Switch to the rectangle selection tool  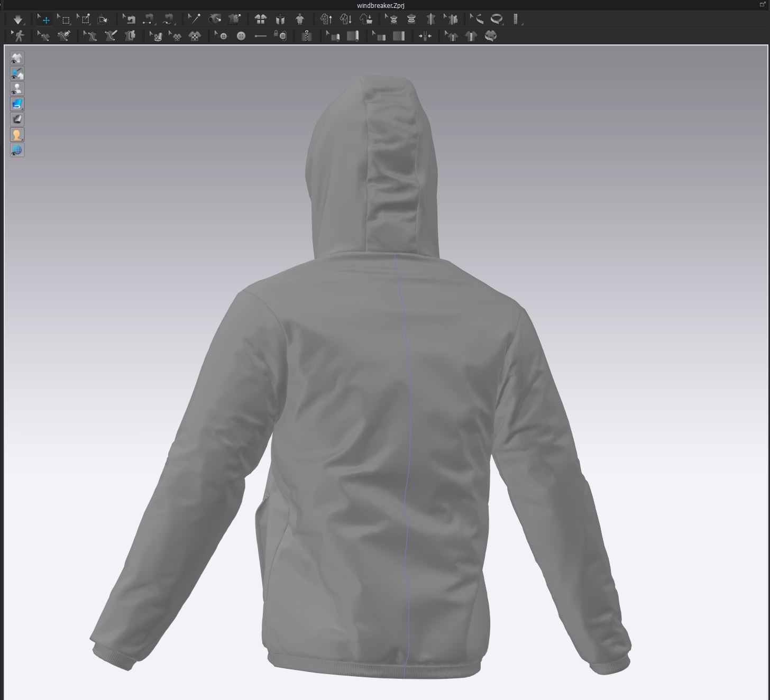click(65, 20)
